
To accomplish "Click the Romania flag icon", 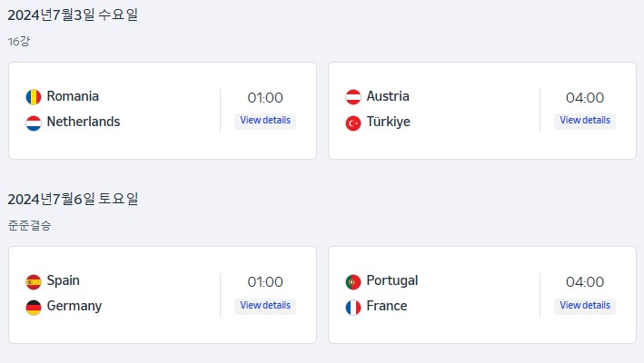I will pyautogui.click(x=34, y=97).
